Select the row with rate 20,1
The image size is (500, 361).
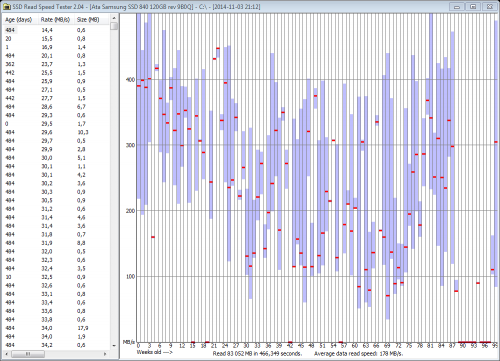[x=56, y=56]
